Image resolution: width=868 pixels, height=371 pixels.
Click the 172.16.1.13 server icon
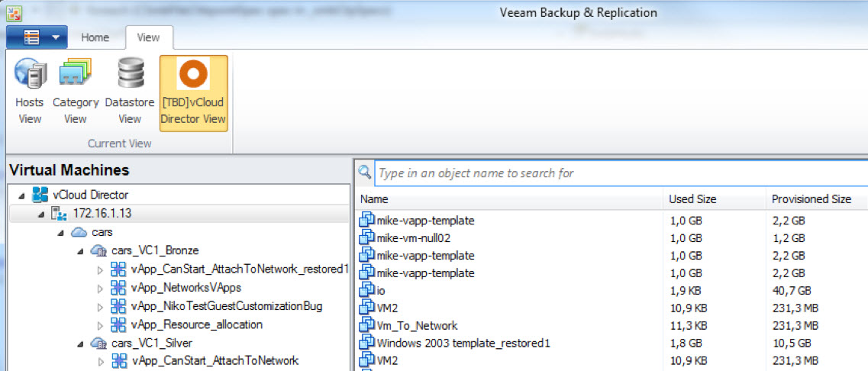(x=60, y=213)
